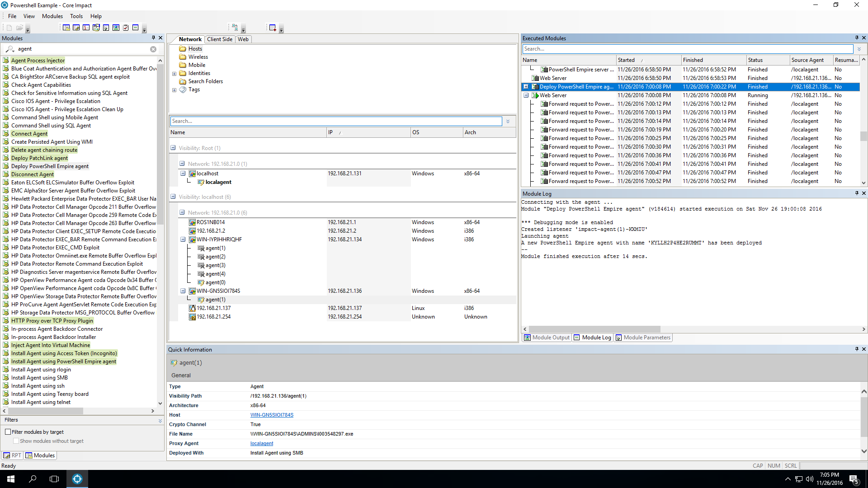
Task: Expand the Identities folder
Action: 175,74
